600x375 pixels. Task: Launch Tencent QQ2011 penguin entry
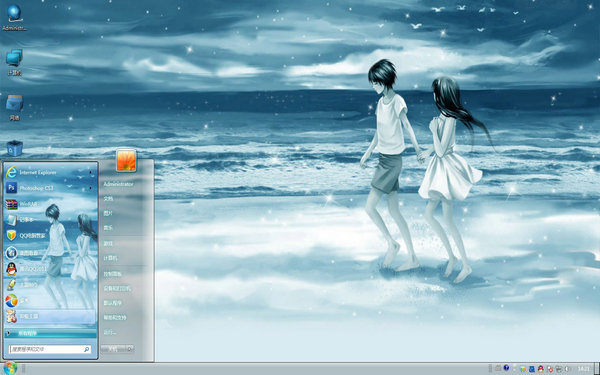[x=50, y=269]
